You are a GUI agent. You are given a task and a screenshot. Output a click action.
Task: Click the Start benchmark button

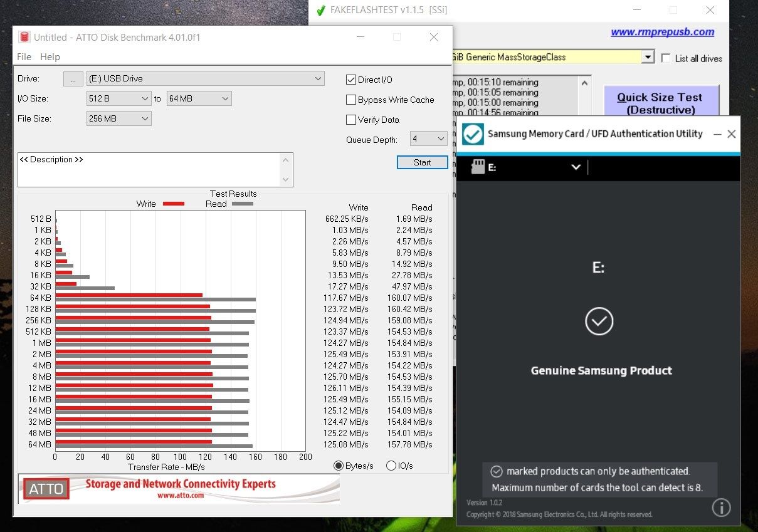tap(423, 162)
